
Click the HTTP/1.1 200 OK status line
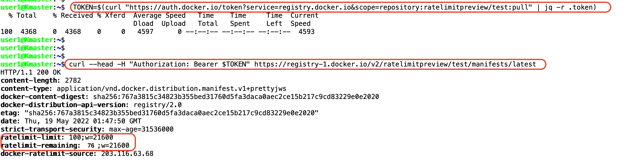pyautogui.click(x=31, y=72)
